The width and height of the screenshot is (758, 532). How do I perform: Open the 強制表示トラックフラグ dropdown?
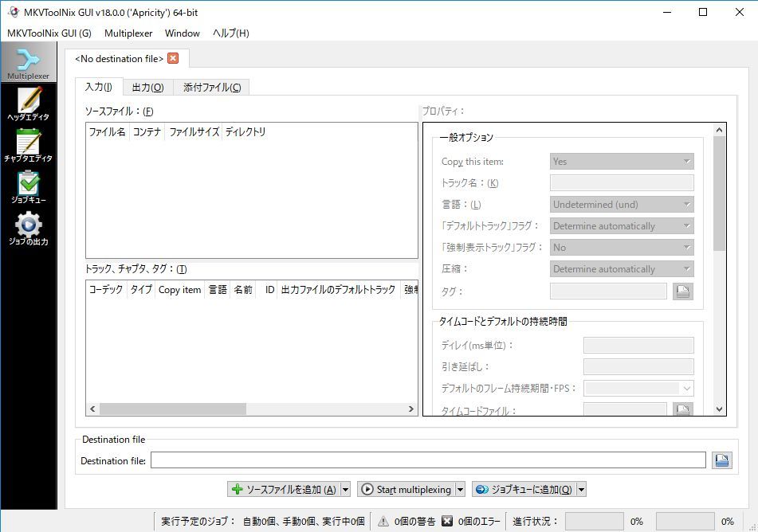622,248
